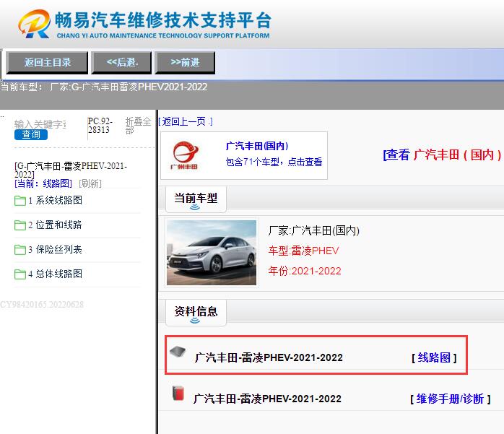
Task: Click the gray wiring diagram book icon
Action: pyautogui.click(x=178, y=352)
